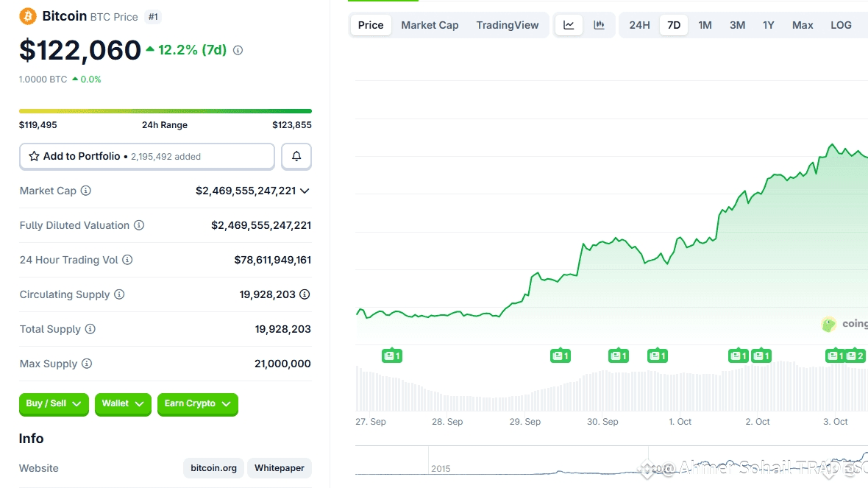Click the 24h Range progress bar
The width and height of the screenshot is (868, 488).
(x=166, y=111)
